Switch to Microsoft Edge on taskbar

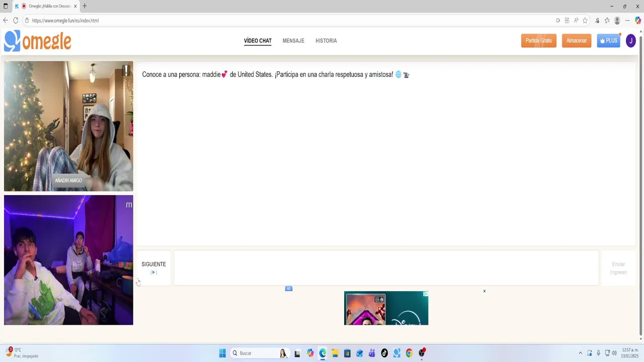323,353
